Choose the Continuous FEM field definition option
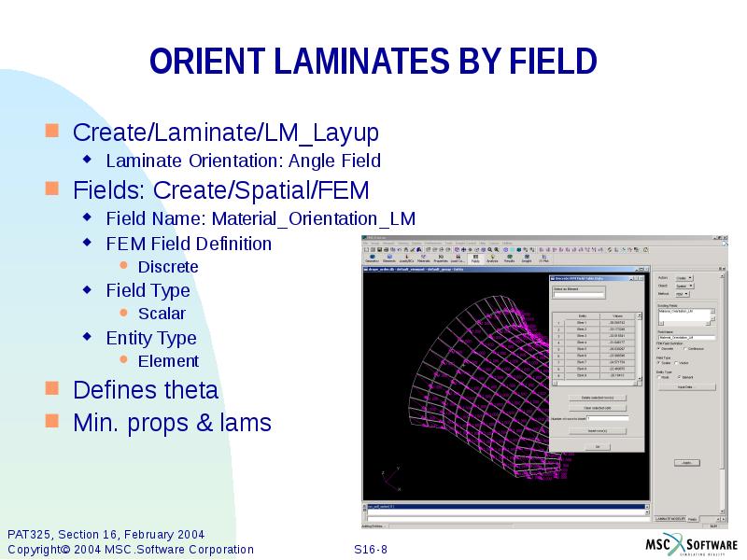 point(687,348)
